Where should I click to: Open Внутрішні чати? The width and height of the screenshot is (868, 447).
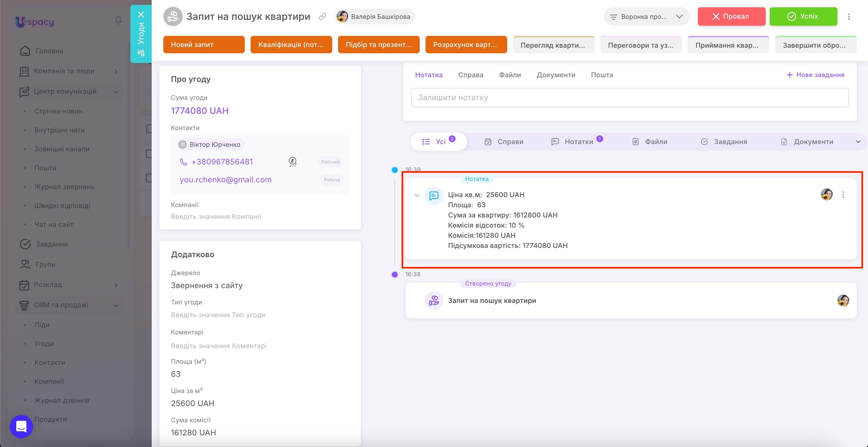[x=59, y=130]
